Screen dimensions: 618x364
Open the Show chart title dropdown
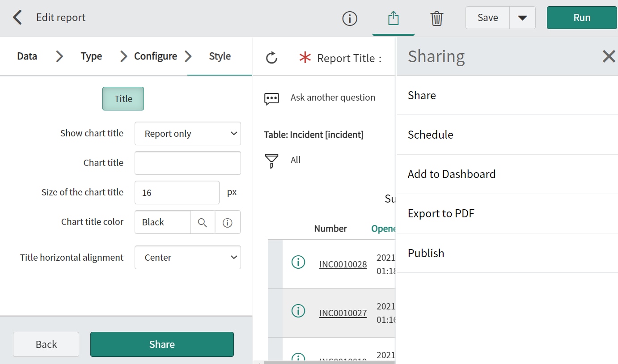click(188, 134)
